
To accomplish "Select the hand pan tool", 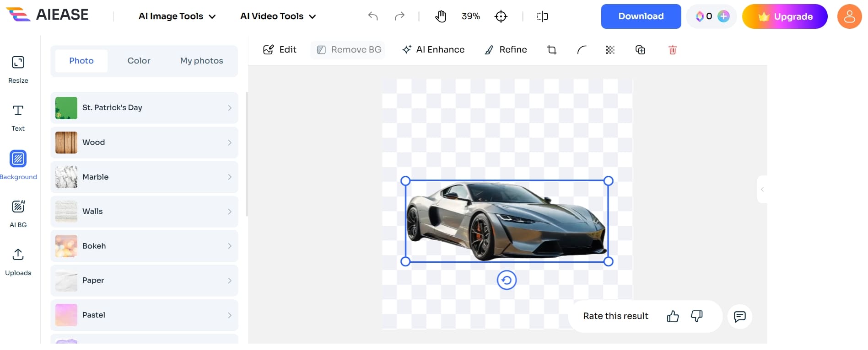I will [441, 16].
